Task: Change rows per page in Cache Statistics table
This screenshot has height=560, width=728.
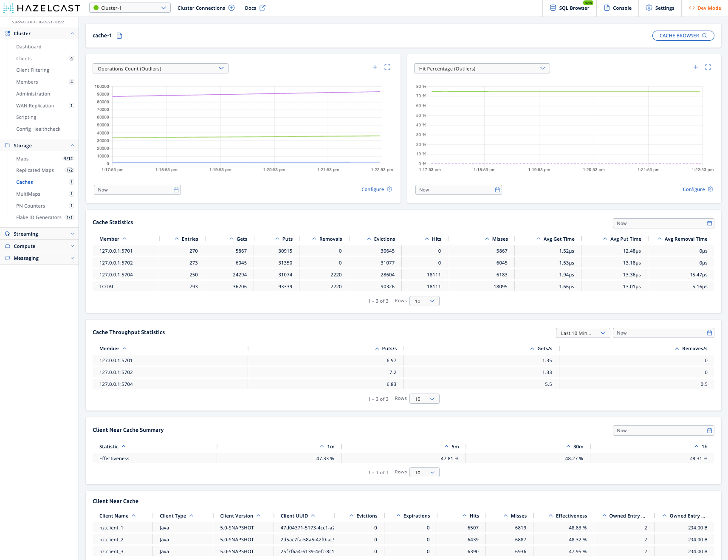Action: pyautogui.click(x=424, y=301)
